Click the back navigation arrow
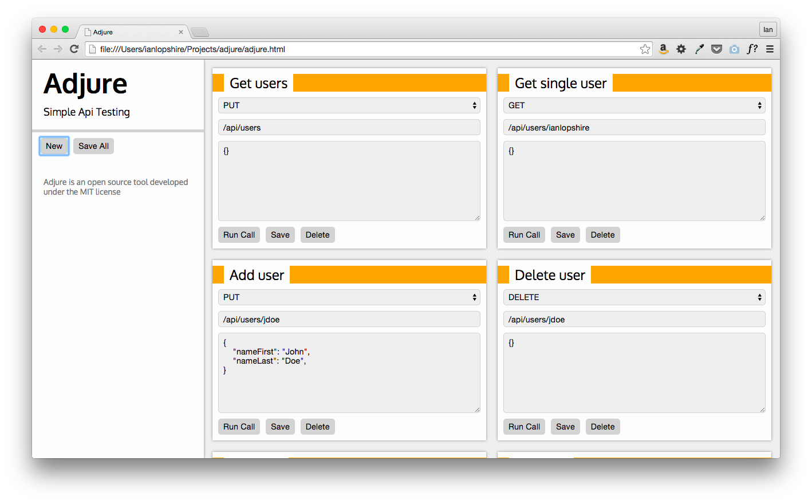The width and height of the screenshot is (812, 504). (42, 49)
